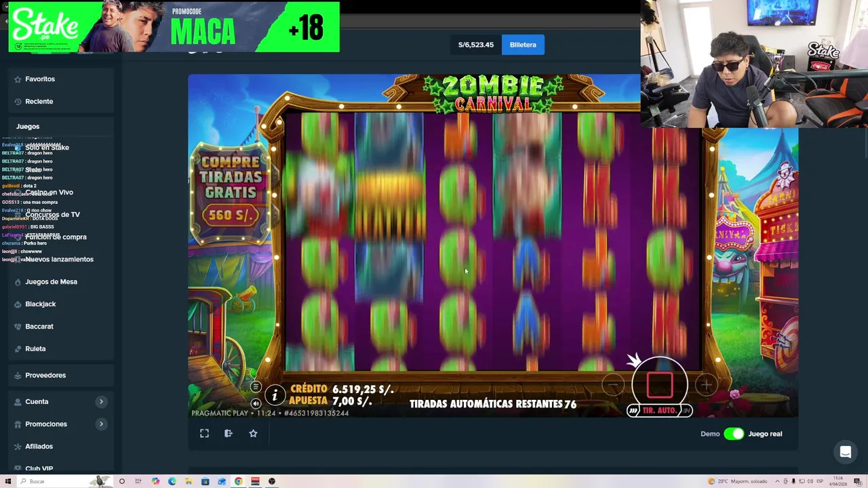The image size is (868, 488).
Task: Click TIRADAS AUTOMÁTICAS RESTANTES 76 text
Action: click(493, 404)
